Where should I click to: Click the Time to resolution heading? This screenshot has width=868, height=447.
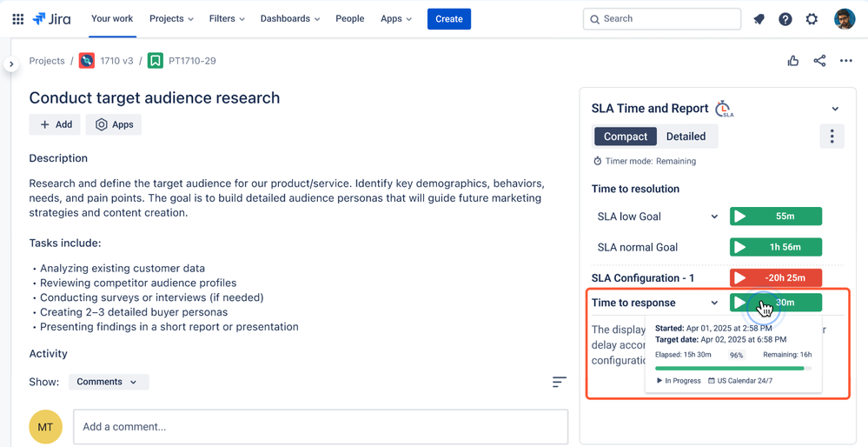click(x=635, y=189)
